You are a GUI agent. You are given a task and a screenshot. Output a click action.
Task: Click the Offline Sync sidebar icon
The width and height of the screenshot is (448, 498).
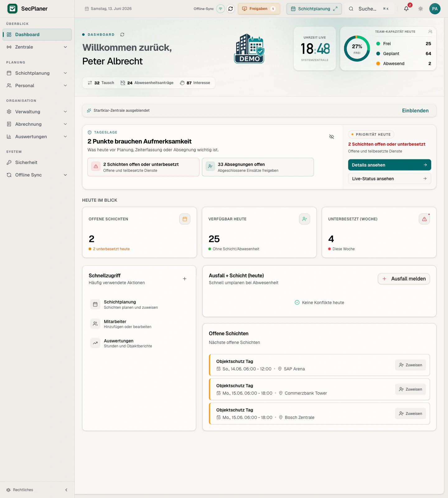9,175
